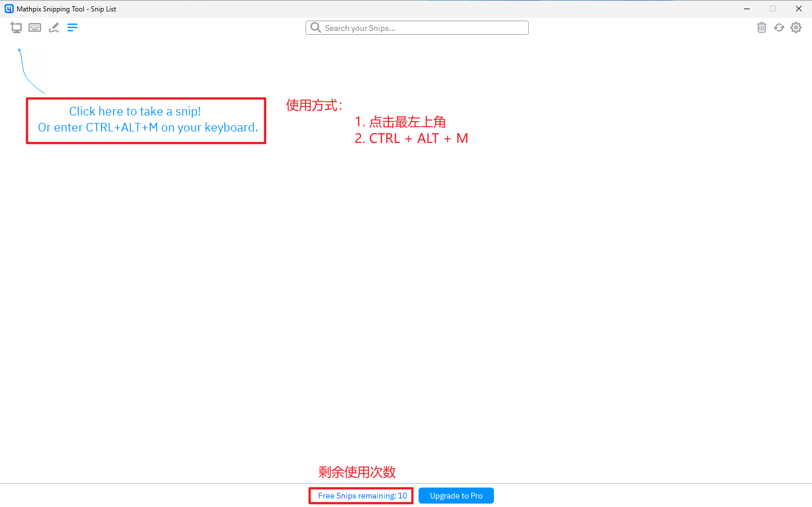Screen dimensions: 812x507
Task: Show the snip list view
Action: click(x=73, y=27)
